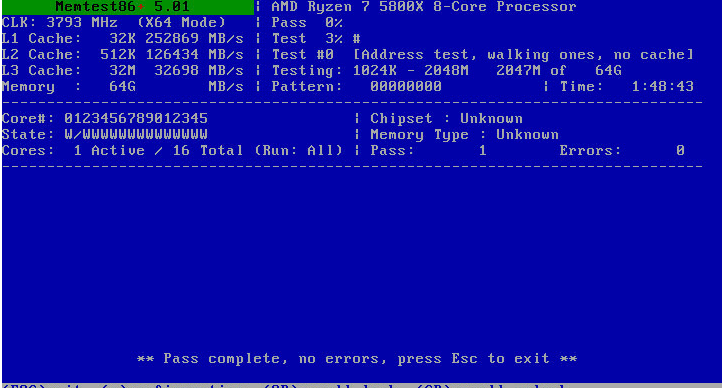727x388 pixels.
Task: Click the CLK 3793 MHz clock reading
Action: [60, 23]
